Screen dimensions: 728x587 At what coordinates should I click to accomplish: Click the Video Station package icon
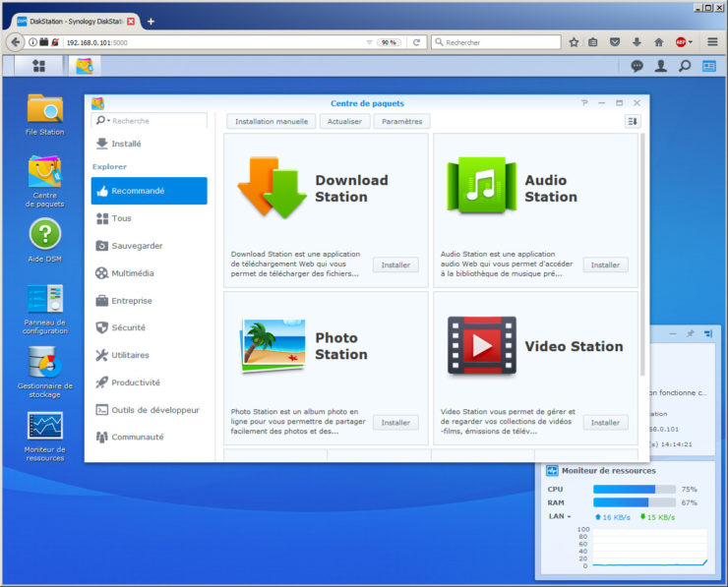coord(482,345)
